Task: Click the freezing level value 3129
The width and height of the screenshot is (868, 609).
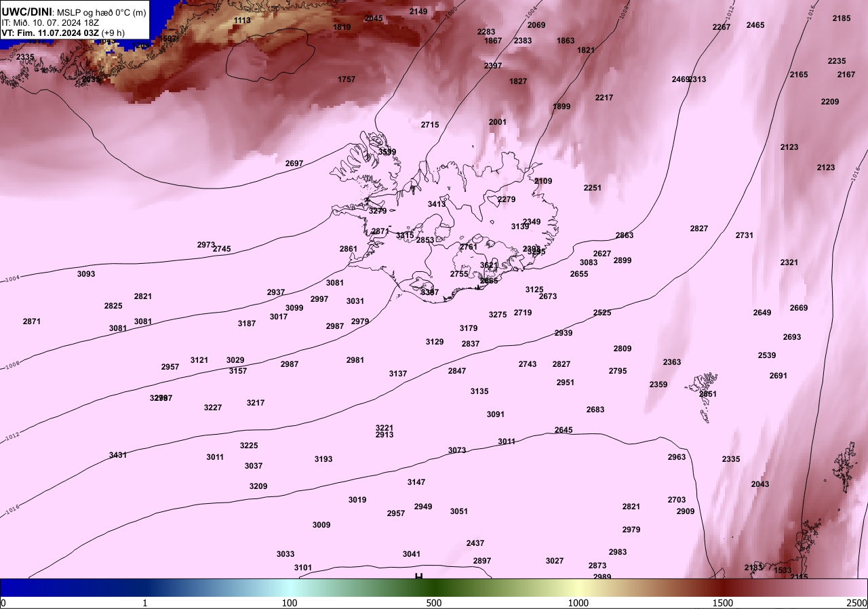Action: tap(435, 342)
